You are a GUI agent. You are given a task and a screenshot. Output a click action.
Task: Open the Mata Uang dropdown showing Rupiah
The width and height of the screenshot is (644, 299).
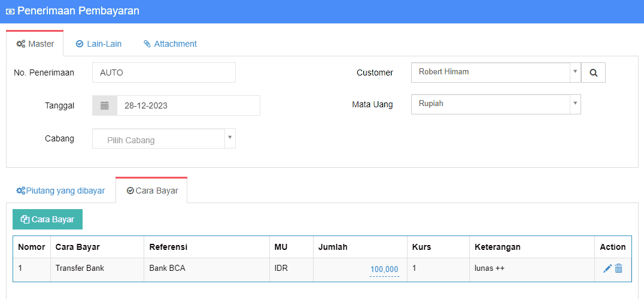[x=496, y=104]
